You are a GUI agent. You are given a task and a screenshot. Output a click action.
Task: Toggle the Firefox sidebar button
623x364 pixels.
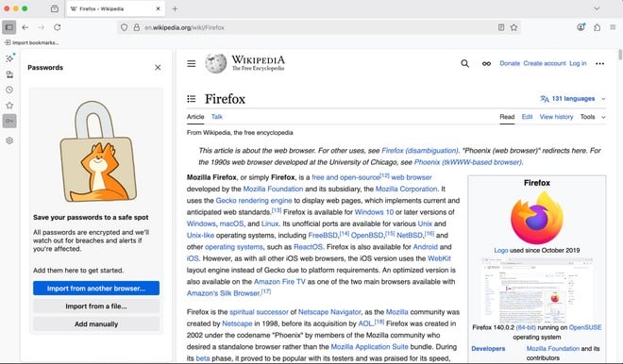coord(9,27)
